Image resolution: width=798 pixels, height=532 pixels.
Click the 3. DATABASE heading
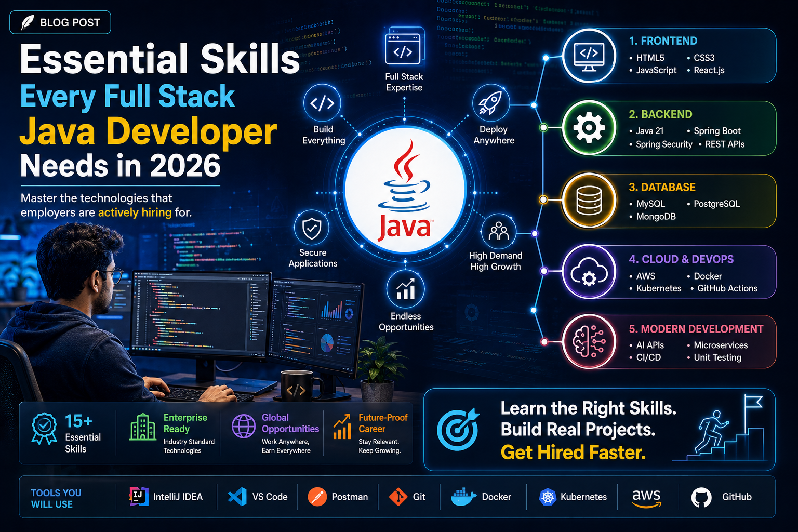pos(662,187)
